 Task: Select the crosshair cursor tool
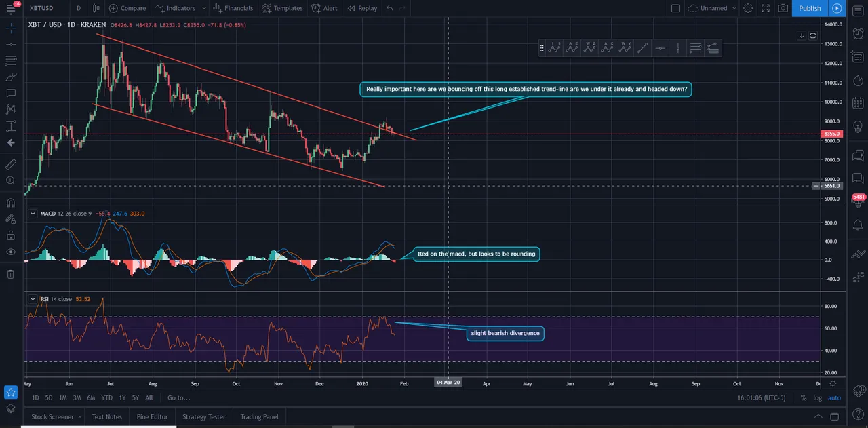click(x=10, y=28)
